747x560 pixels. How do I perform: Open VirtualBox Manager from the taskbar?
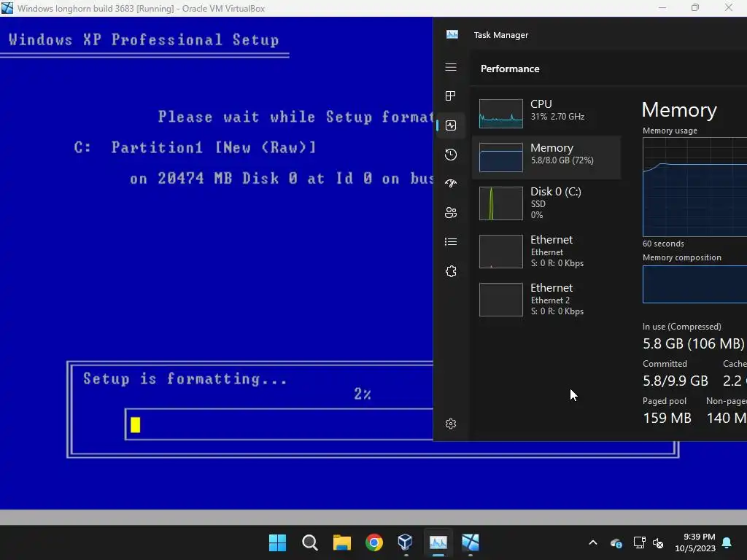[x=406, y=542]
